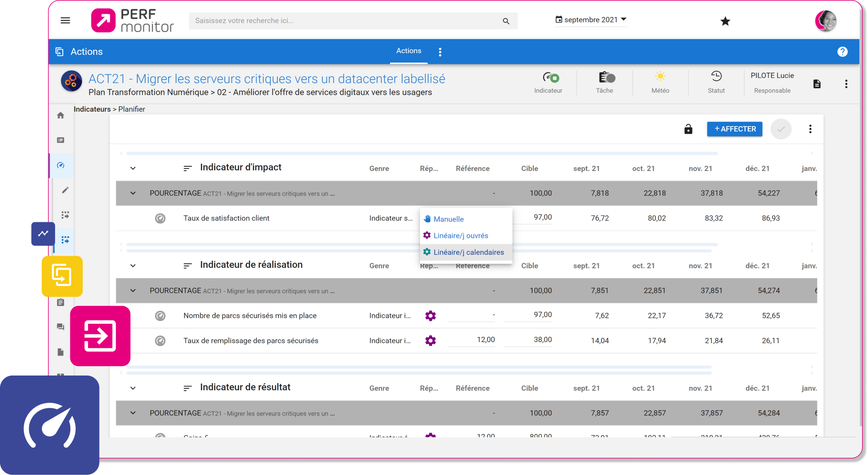
Task: Choose Linéaire/j ouvrés option
Action: [x=466, y=235]
